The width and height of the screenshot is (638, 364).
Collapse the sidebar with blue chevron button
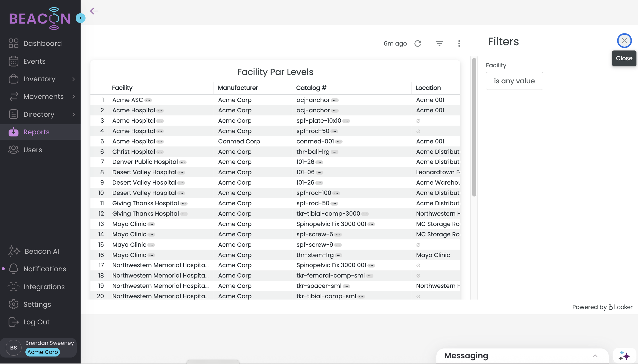pos(81,18)
